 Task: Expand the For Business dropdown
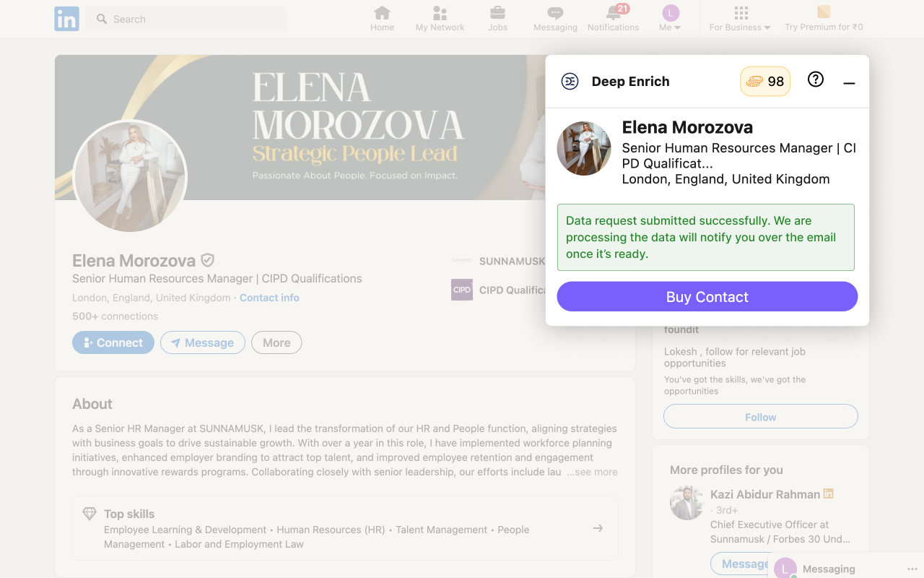point(740,19)
